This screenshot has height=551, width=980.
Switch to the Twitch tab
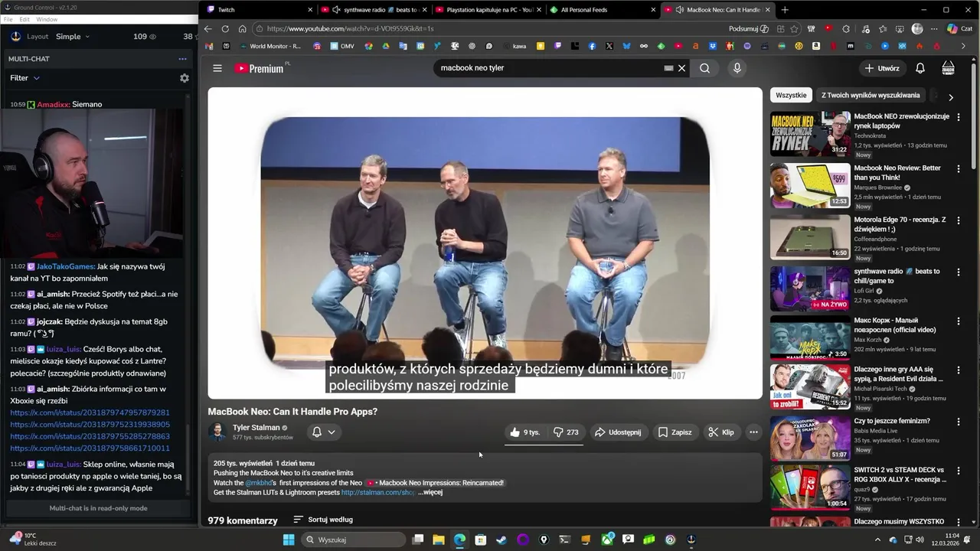coord(256,10)
